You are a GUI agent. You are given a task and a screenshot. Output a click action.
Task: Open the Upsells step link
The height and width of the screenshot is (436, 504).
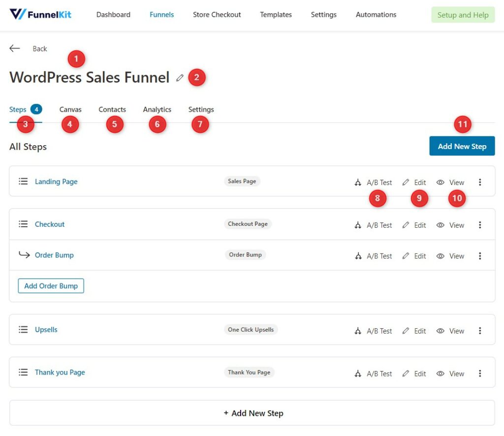[46, 329]
